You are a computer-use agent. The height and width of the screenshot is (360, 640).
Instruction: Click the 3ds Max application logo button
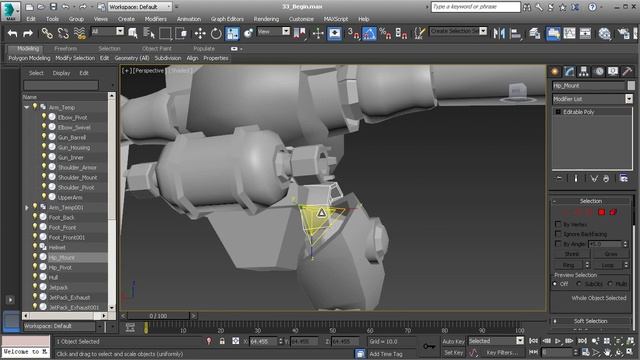(x=10, y=11)
